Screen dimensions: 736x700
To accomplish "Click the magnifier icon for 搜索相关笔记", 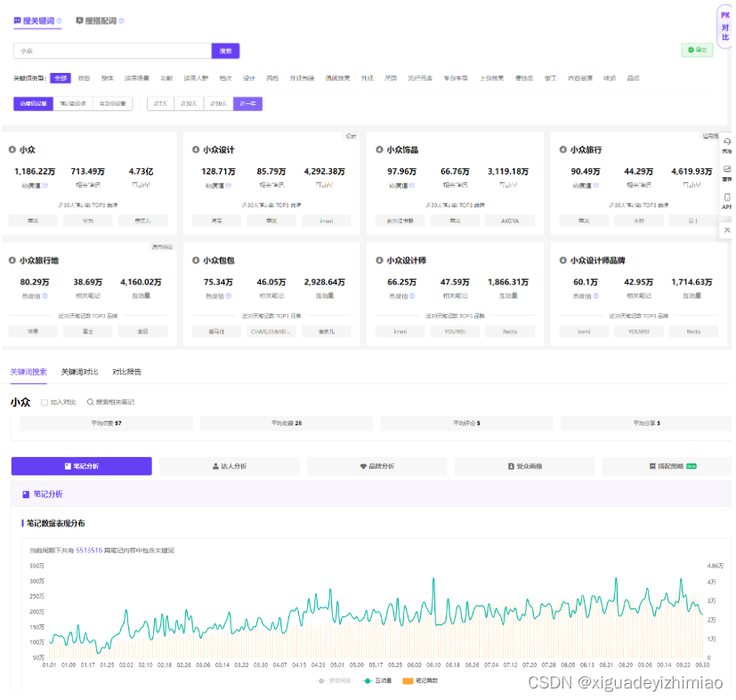I will [x=90, y=402].
